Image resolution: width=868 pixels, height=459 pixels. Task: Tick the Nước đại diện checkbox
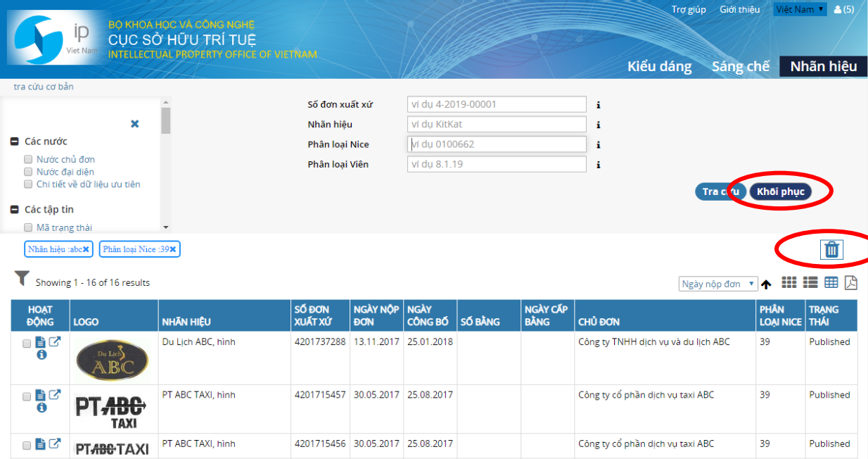29,172
